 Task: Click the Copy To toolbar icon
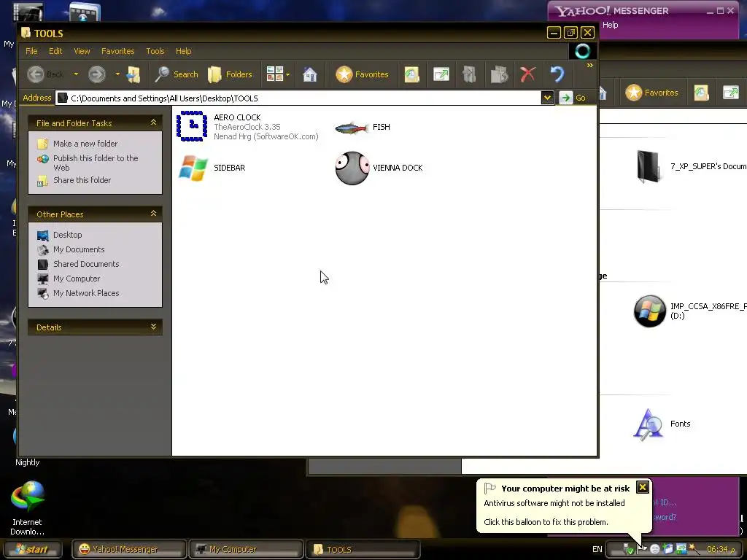point(499,74)
